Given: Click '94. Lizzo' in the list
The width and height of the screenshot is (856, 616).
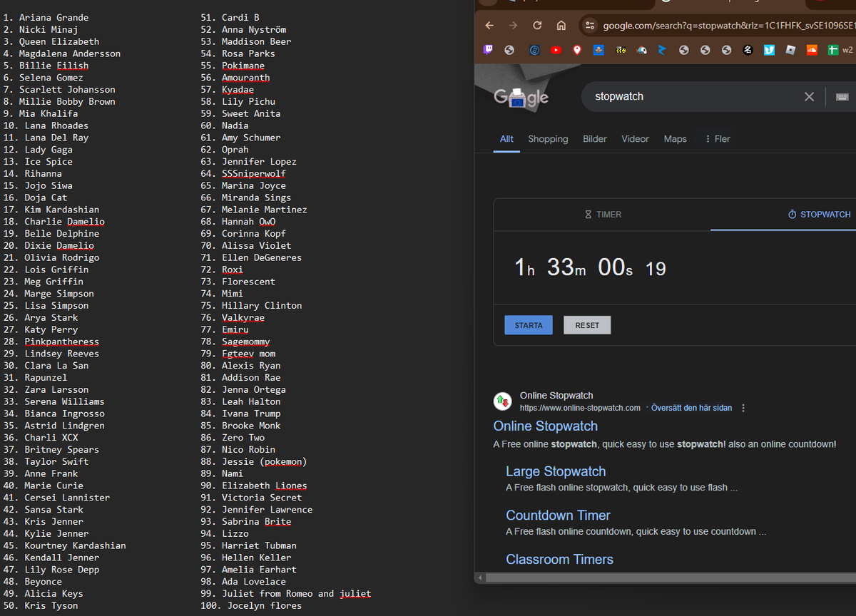Looking at the screenshot, I should [225, 534].
